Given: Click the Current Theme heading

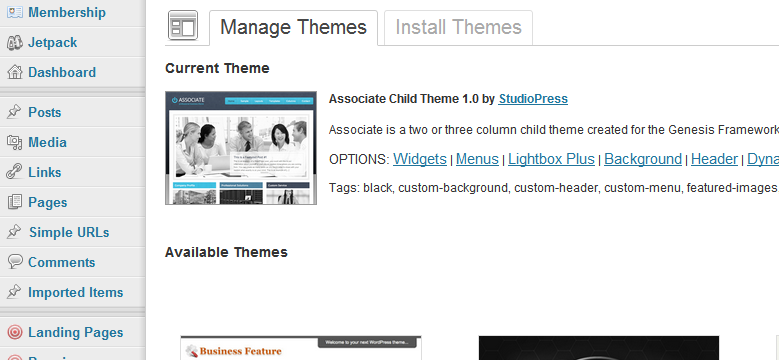Looking at the screenshot, I should point(217,68).
